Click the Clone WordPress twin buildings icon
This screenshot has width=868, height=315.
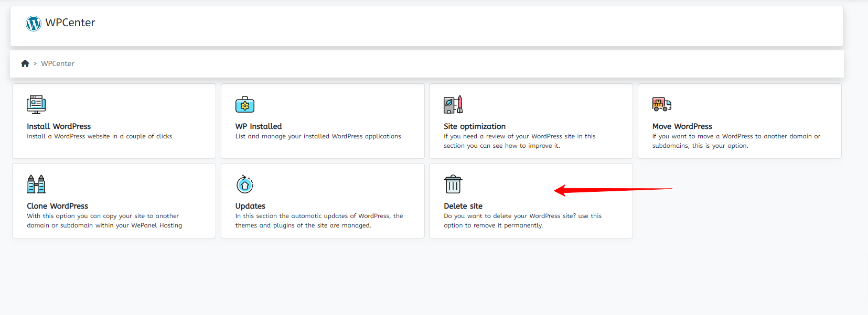36,184
